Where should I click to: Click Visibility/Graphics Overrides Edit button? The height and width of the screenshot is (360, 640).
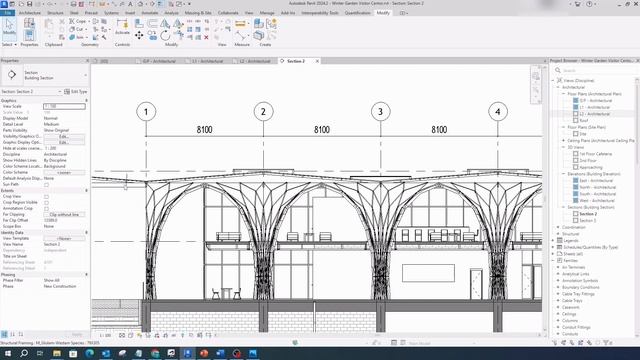[64, 136]
